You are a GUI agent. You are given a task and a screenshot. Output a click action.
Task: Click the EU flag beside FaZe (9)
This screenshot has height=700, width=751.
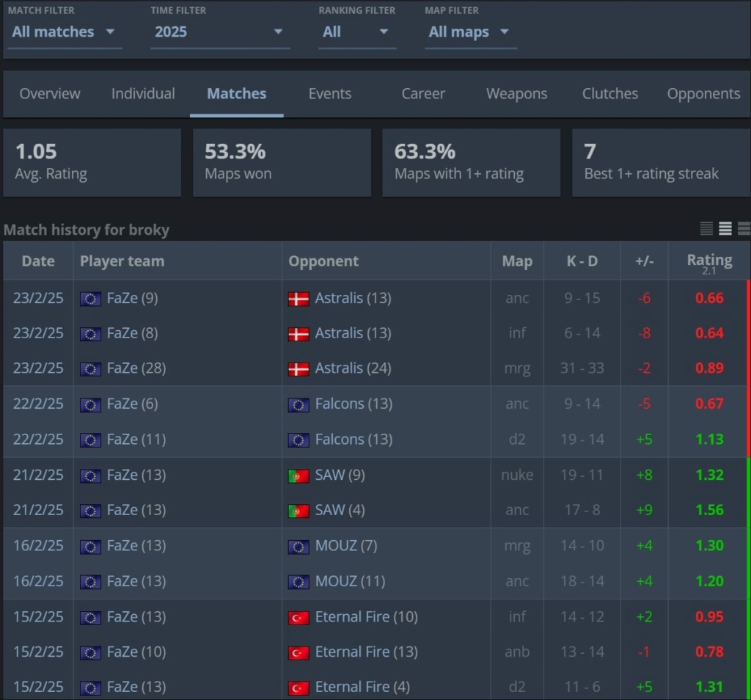click(x=90, y=299)
